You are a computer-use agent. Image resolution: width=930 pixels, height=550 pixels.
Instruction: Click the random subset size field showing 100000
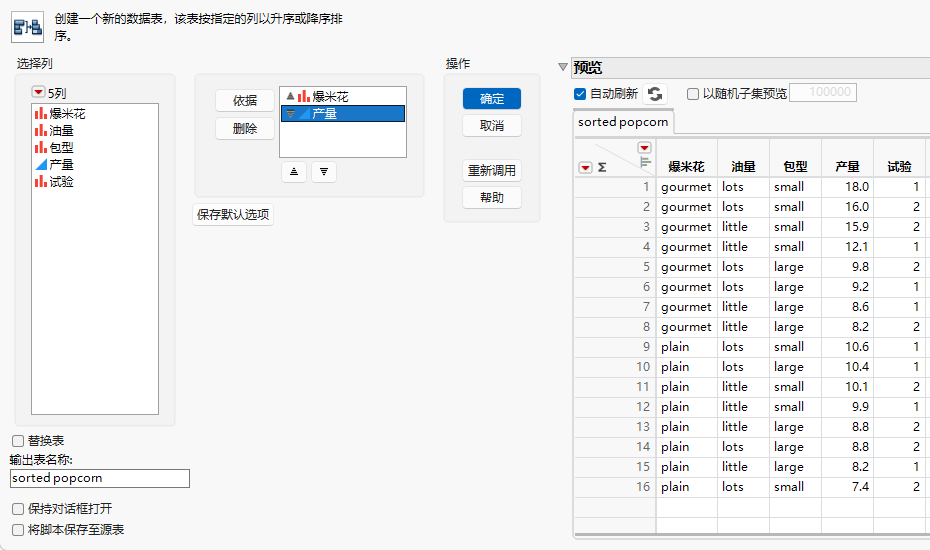[823, 93]
